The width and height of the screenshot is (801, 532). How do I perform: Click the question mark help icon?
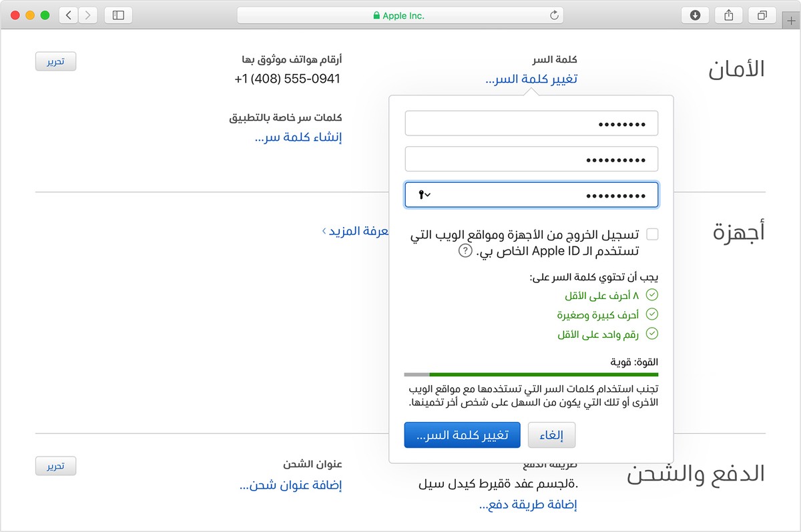(465, 251)
